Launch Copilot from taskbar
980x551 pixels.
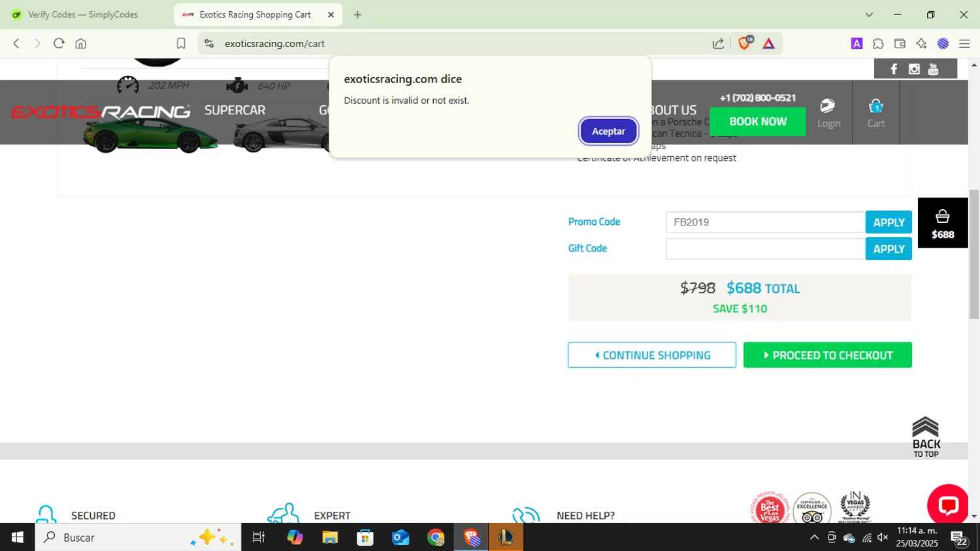(295, 537)
